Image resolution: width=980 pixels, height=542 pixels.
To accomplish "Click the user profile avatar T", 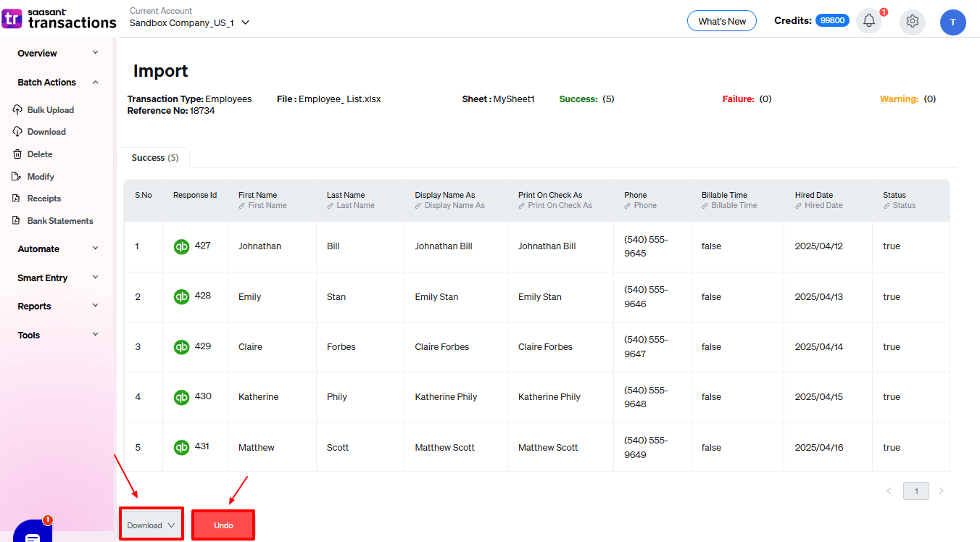I will click(x=952, y=22).
